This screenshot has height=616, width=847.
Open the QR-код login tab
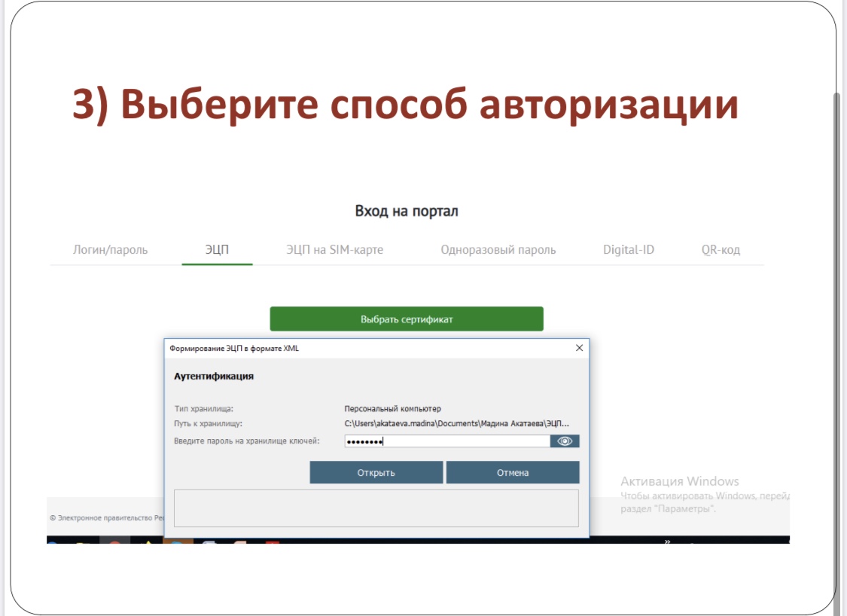point(721,250)
